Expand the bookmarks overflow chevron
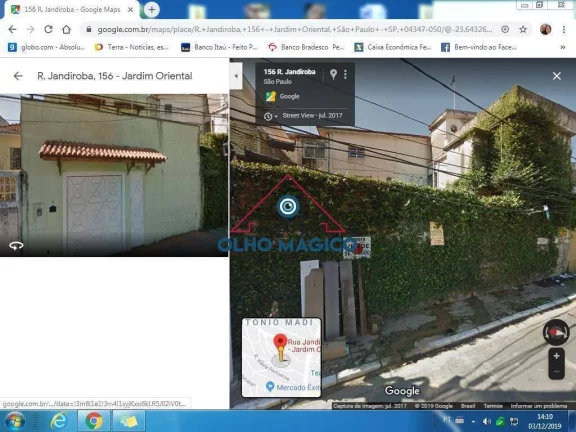 tap(562, 47)
